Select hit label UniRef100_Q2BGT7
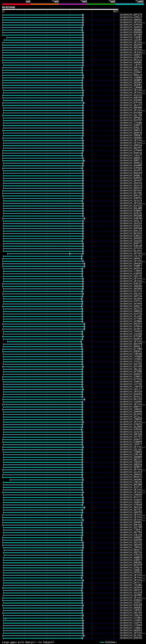146x644 pixels. tap(131, 306)
